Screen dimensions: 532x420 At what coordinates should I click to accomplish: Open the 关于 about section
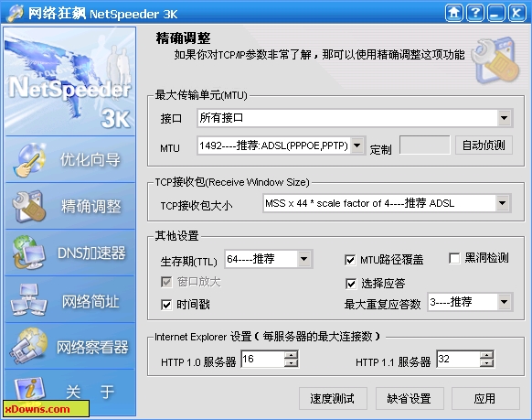tap(69, 393)
